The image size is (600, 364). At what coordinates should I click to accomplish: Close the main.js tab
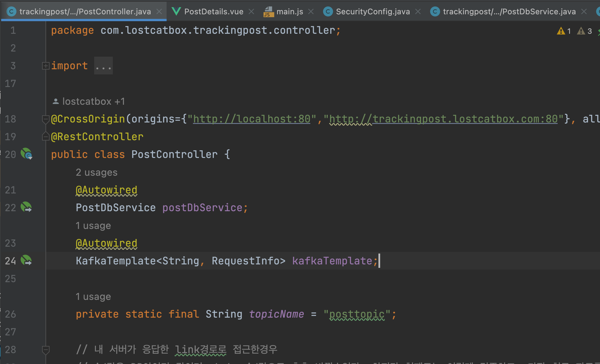[311, 11]
